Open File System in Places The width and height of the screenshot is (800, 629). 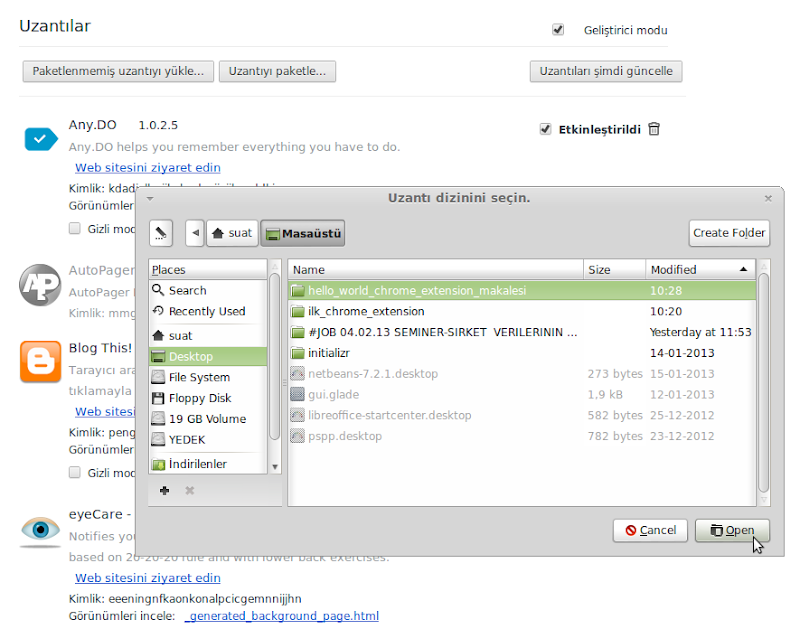[x=208, y=378]
